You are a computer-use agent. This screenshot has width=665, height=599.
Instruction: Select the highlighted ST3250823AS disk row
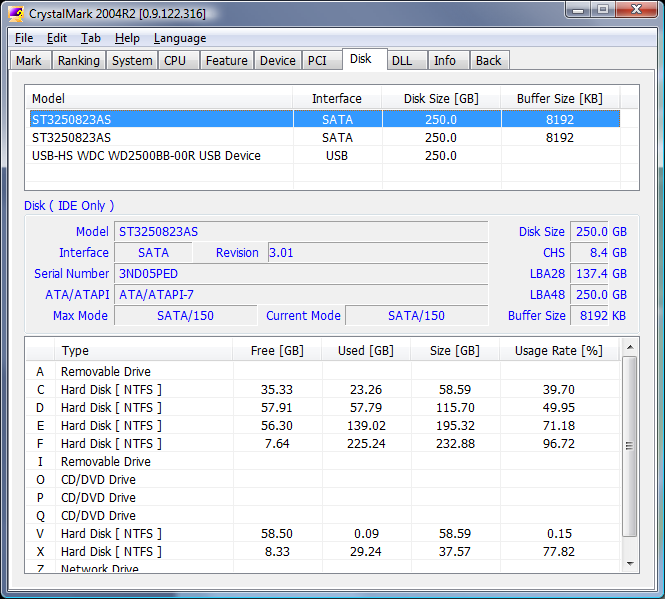coord(325,119)
